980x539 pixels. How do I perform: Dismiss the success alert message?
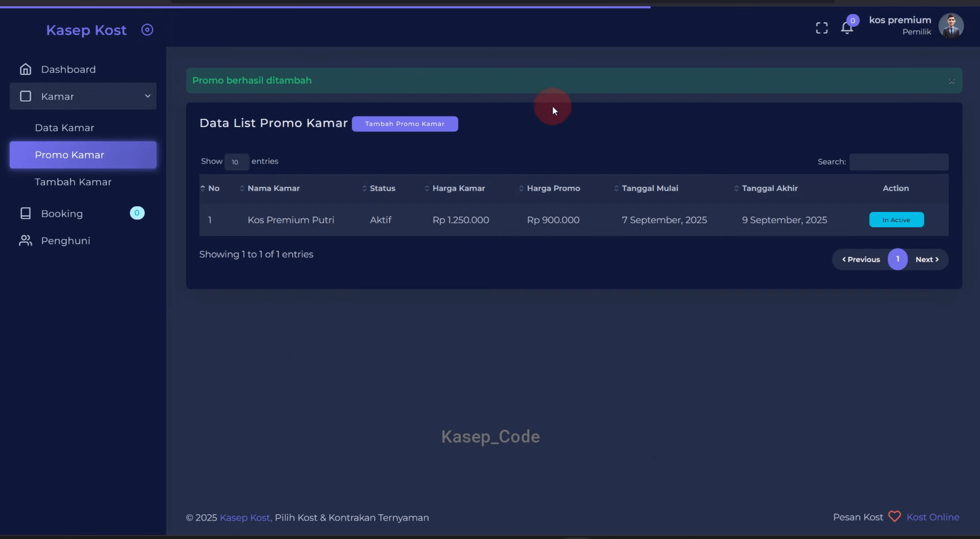pyautogui.click(x=952, y=81)
